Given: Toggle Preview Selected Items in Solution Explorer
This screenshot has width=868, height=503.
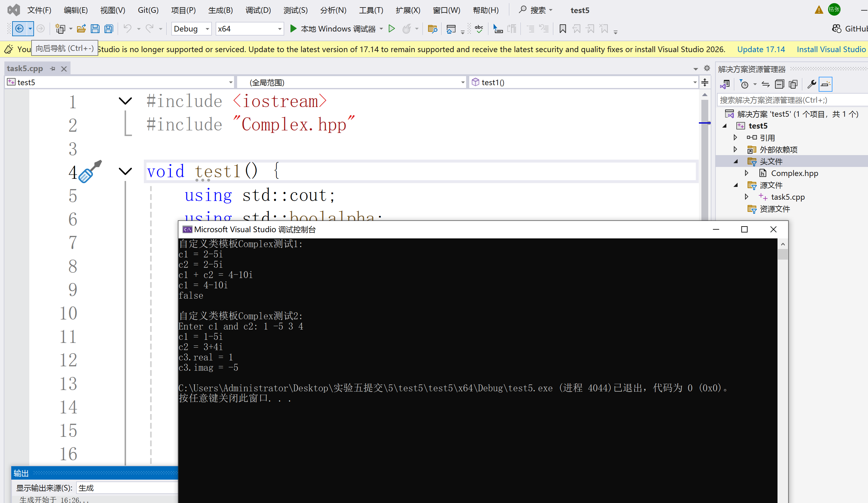Looking at the screenshot, I should point(826,84).
